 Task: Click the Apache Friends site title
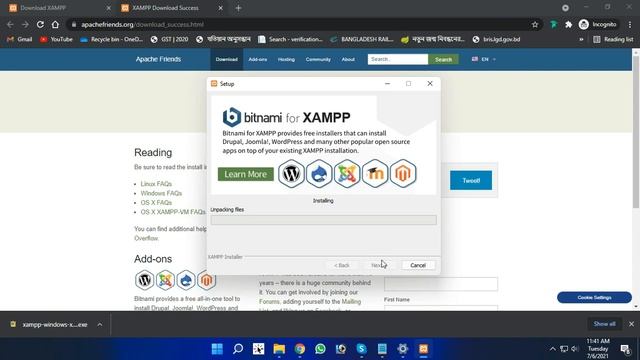coord(158,59)
